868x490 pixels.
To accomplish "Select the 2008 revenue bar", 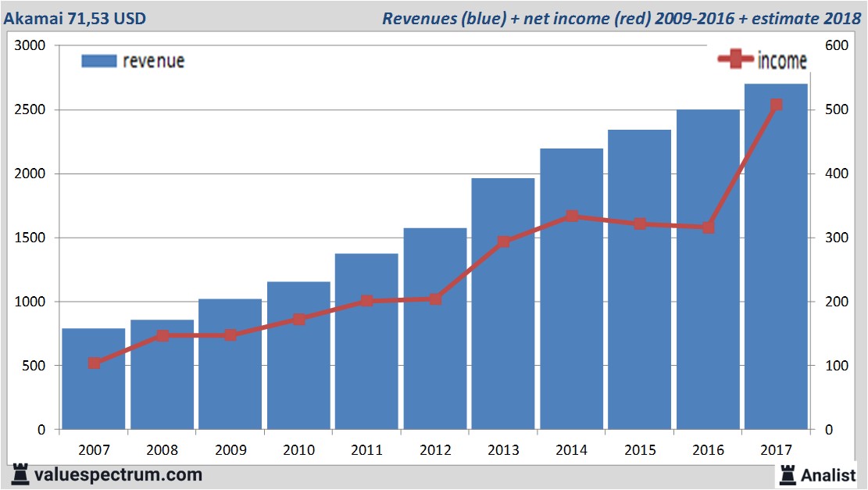I will (163, 374).
